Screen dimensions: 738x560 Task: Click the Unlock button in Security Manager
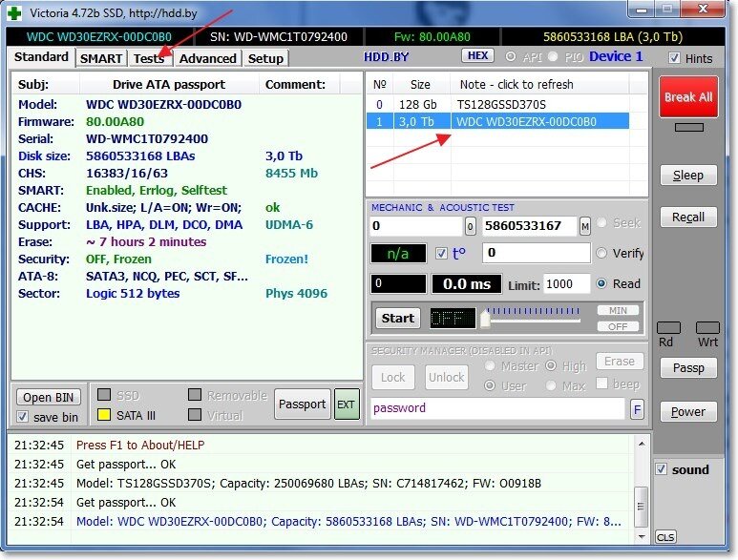[x=446, y=377]
